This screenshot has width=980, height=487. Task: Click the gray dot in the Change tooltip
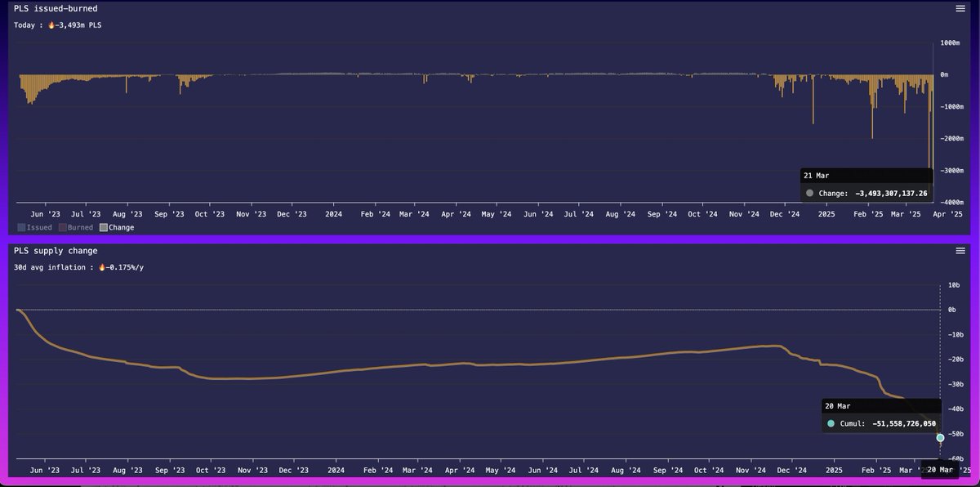810,193
